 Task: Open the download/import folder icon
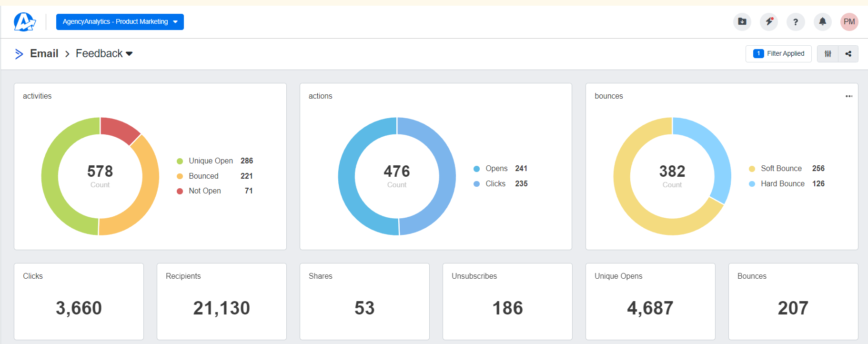coord(742,22)
